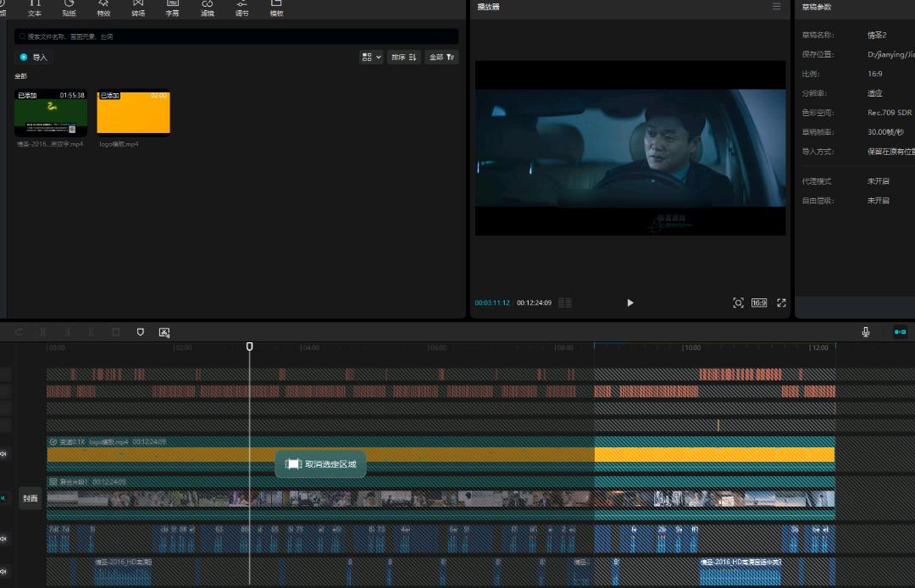Click the media search input field
The width and height of the screenshot is (915, 588).
(x=236, y=36)
